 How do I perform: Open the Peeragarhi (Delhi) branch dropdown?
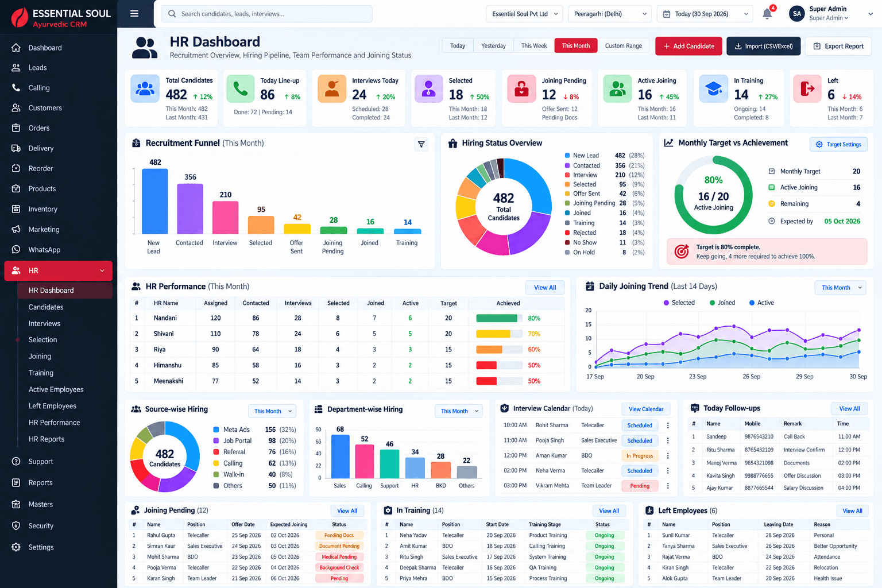(x=610, y=14)
